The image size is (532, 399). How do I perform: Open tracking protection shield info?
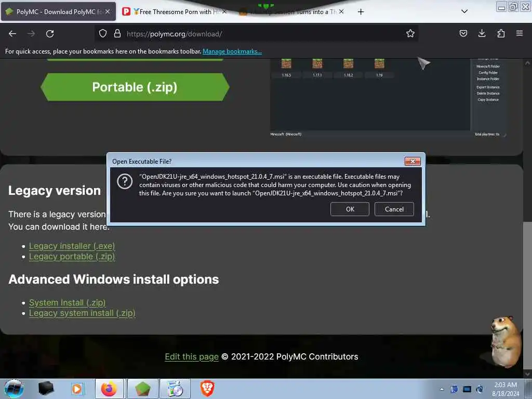(x=103, y=34)
